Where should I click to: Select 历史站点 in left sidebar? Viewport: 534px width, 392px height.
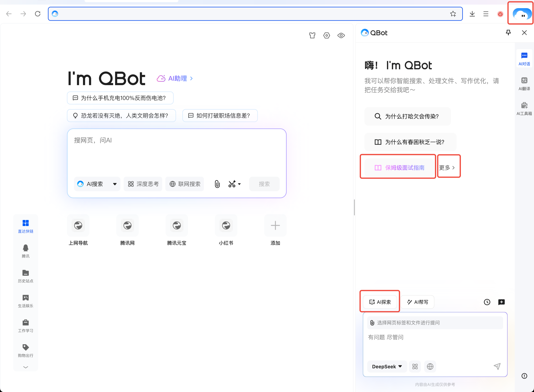pos(26,276)
